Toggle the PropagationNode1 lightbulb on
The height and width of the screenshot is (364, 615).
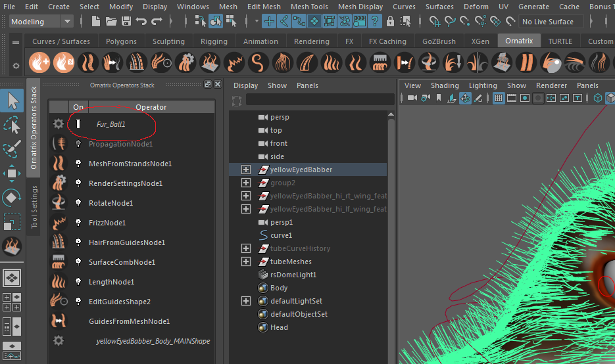click(78, 144)
